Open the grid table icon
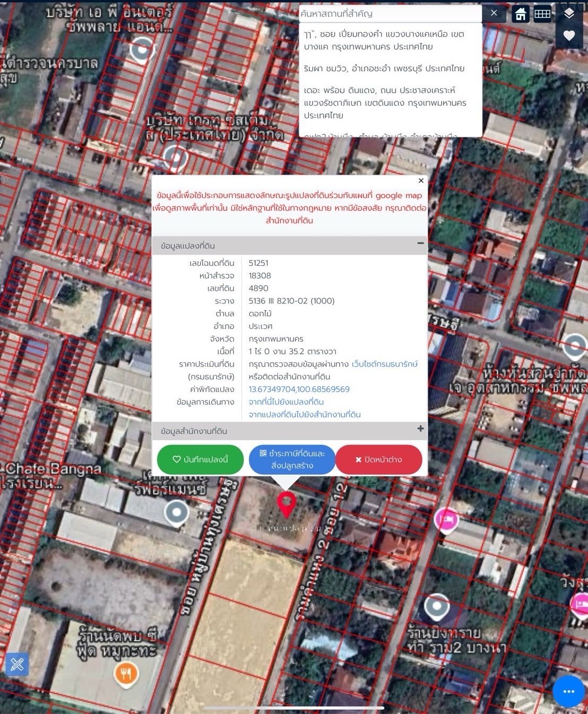Screen dimensions: 588x714 click(542, 14)
